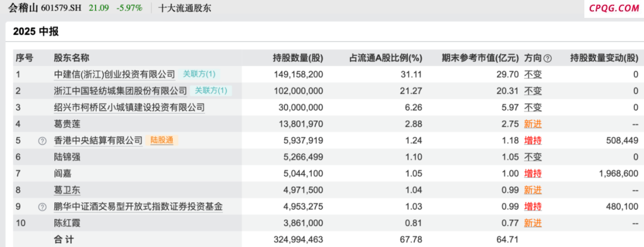Click change amount 480,100

click(622, 207)
